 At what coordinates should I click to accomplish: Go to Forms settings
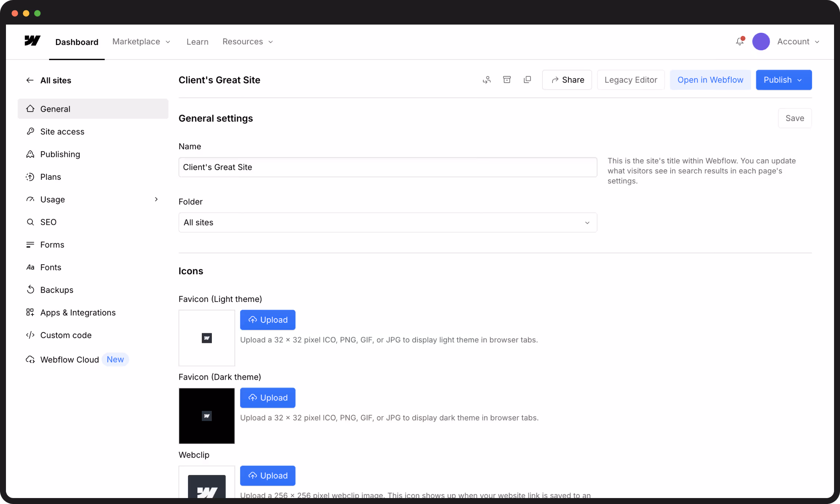(x=52, y=245)
